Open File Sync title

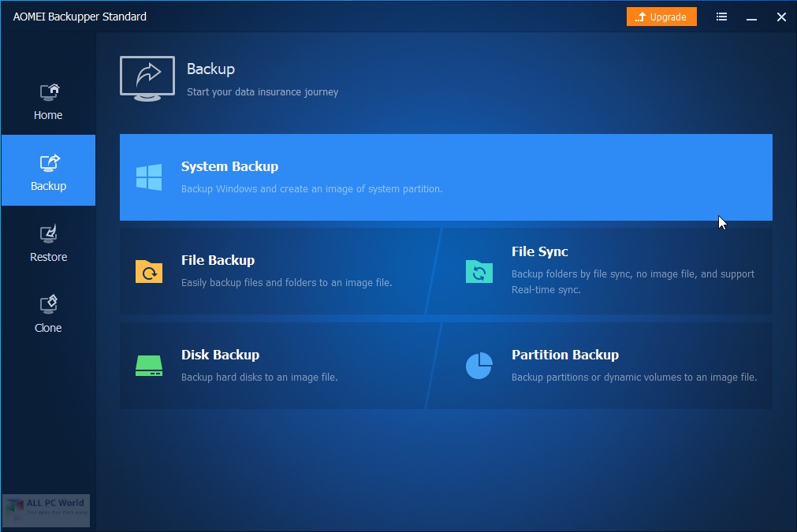pos(540,251)
